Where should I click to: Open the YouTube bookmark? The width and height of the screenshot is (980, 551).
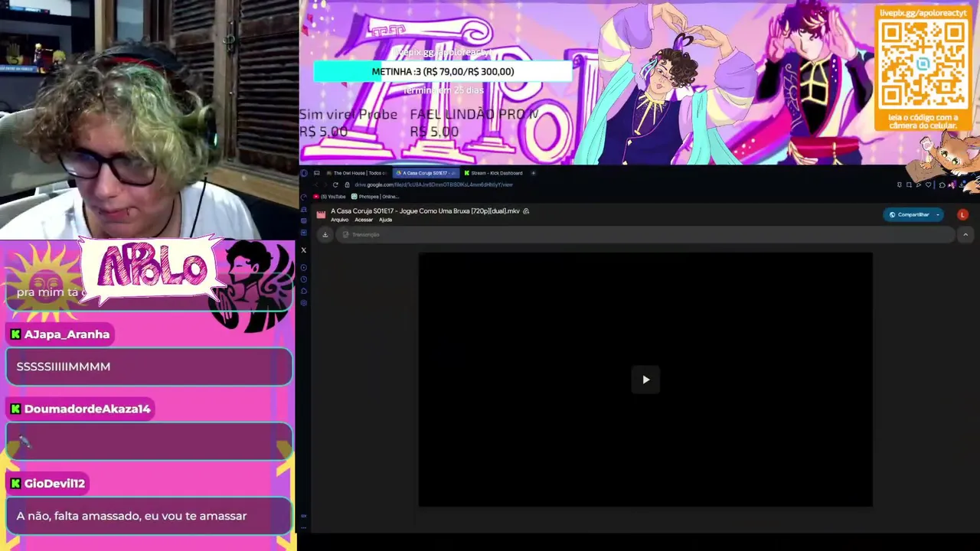329,197
